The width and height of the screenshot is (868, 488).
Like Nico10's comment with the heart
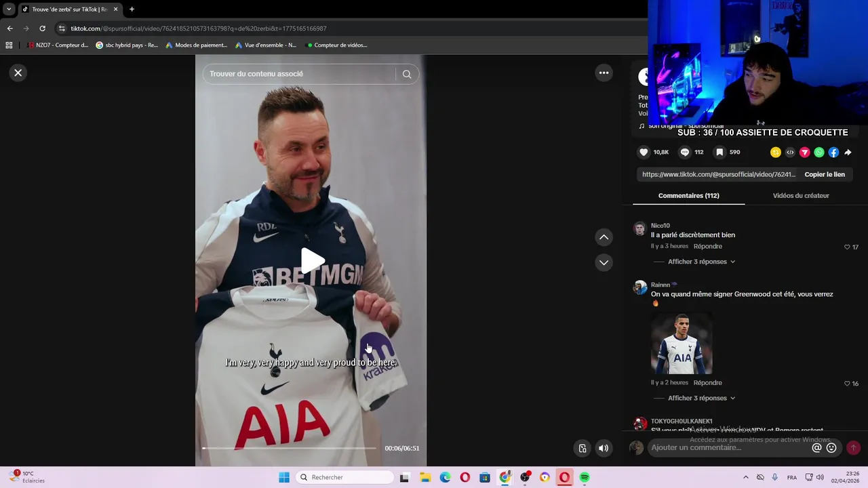tap(847, 247)
